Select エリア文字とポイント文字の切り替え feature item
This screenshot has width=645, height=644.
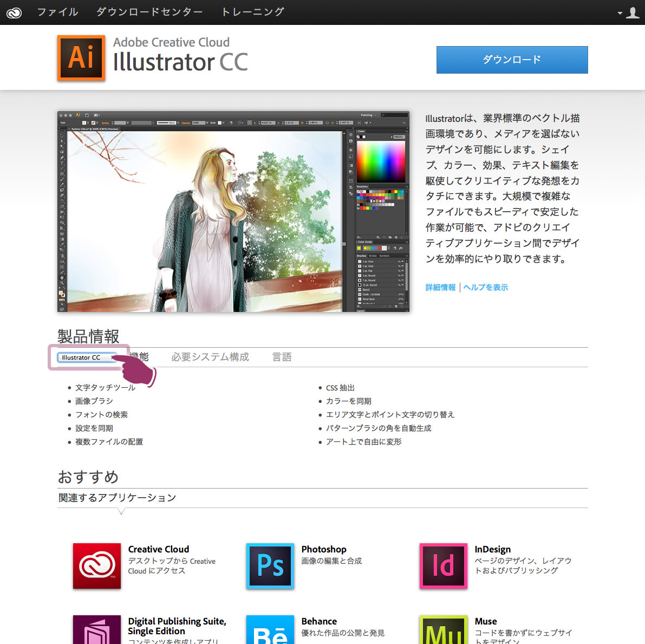(390, 415)
